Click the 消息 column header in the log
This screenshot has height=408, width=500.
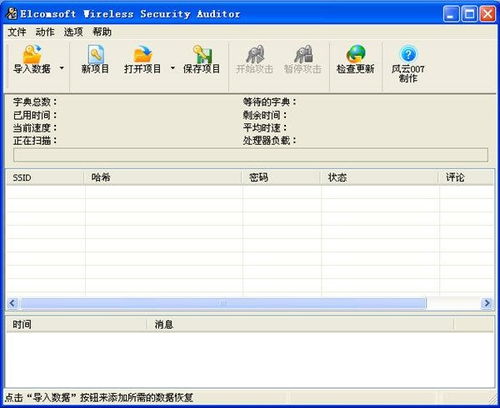pos(300,324)
